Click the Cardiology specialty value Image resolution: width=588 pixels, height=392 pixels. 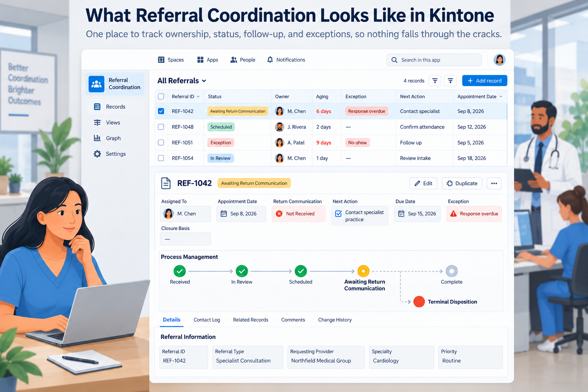(x=386, y=361)
